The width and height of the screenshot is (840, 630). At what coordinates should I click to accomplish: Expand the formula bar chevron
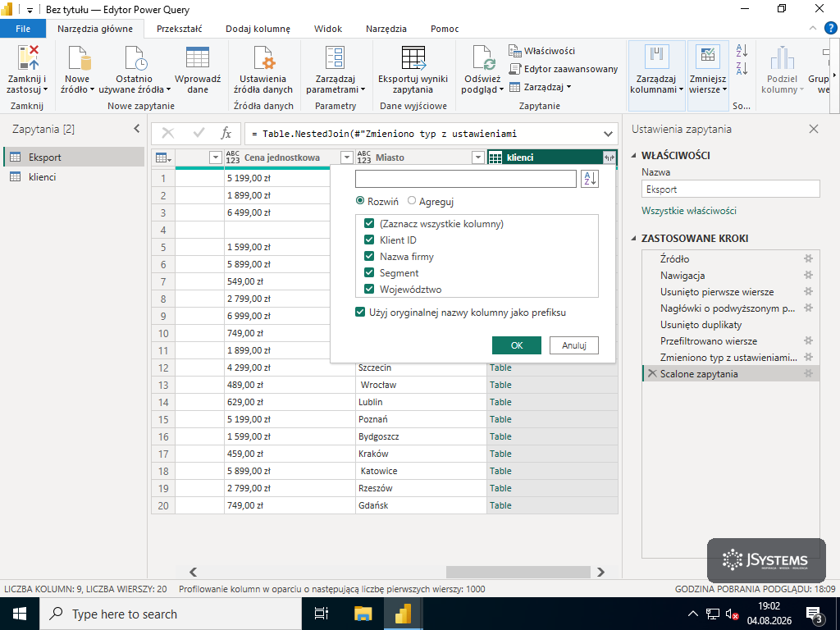tap(608, 134)
